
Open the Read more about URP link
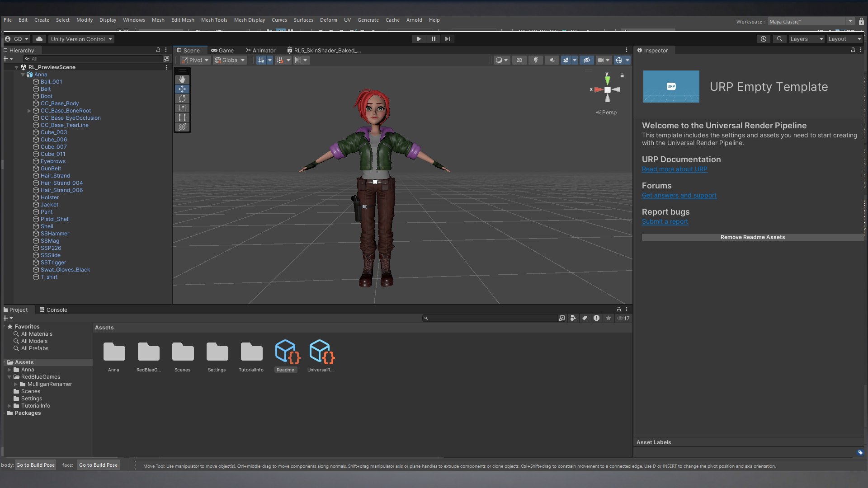coord(675,169)
